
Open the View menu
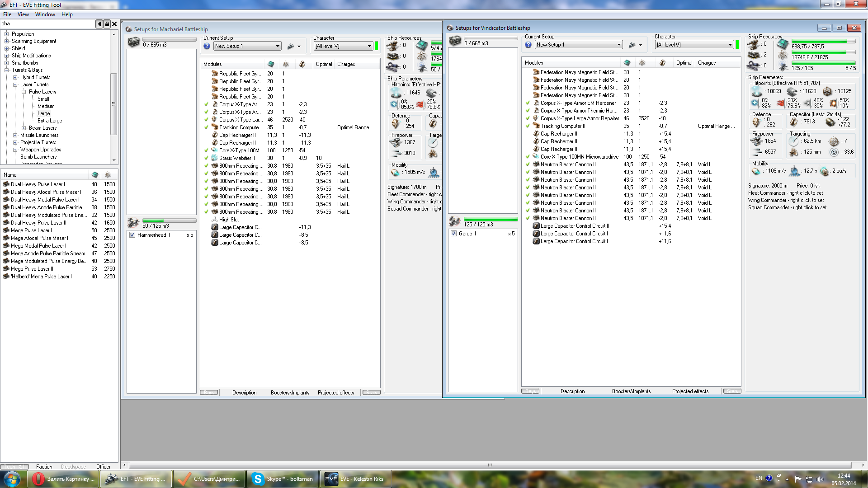[x=23, y=14]
